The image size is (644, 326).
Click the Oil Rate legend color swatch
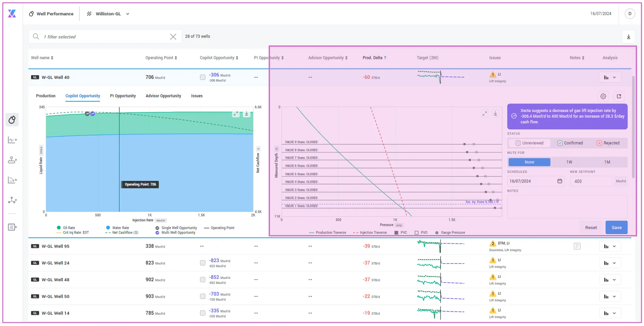[x=59, y=228]
